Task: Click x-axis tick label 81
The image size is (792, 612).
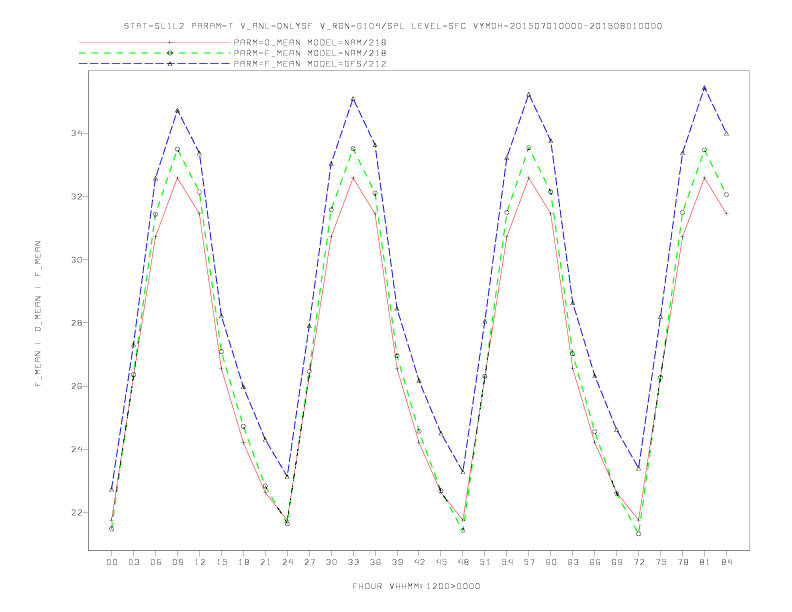Action: click(x=705, y=562)
